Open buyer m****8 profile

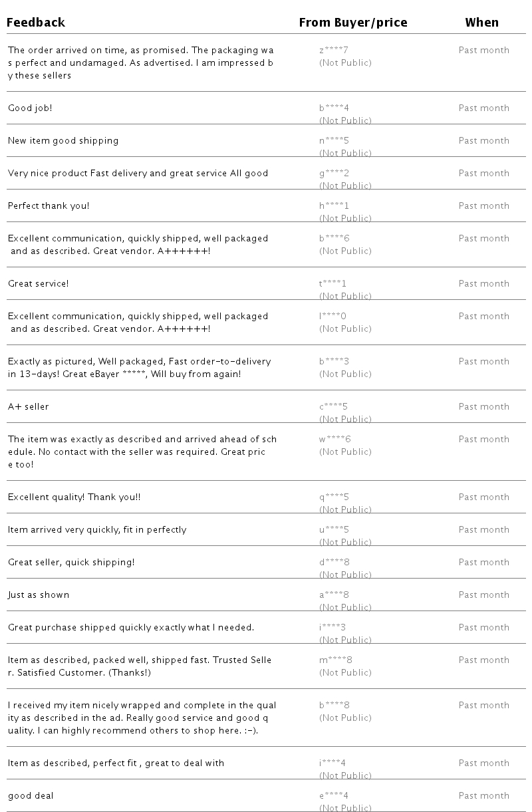coord(335,660)
